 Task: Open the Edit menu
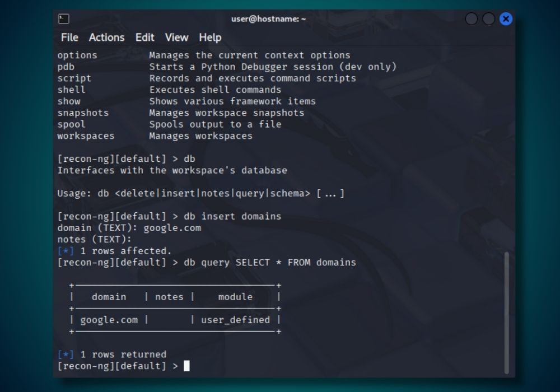(144, 38)
